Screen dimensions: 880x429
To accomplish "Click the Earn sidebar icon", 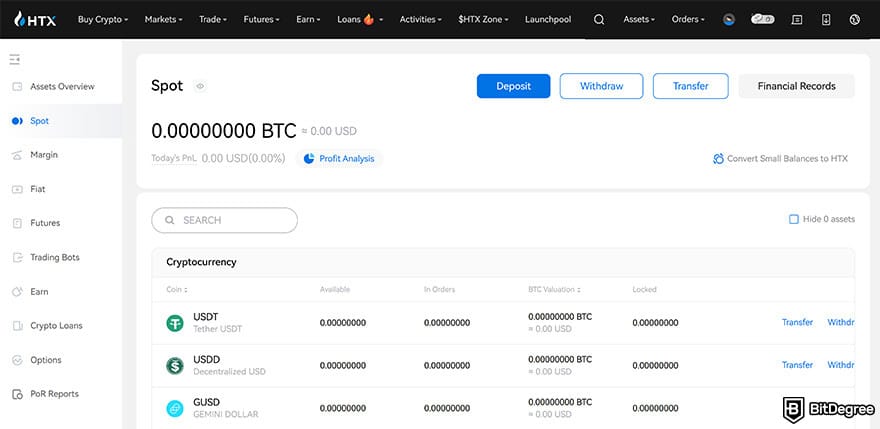I will (17, 292).
